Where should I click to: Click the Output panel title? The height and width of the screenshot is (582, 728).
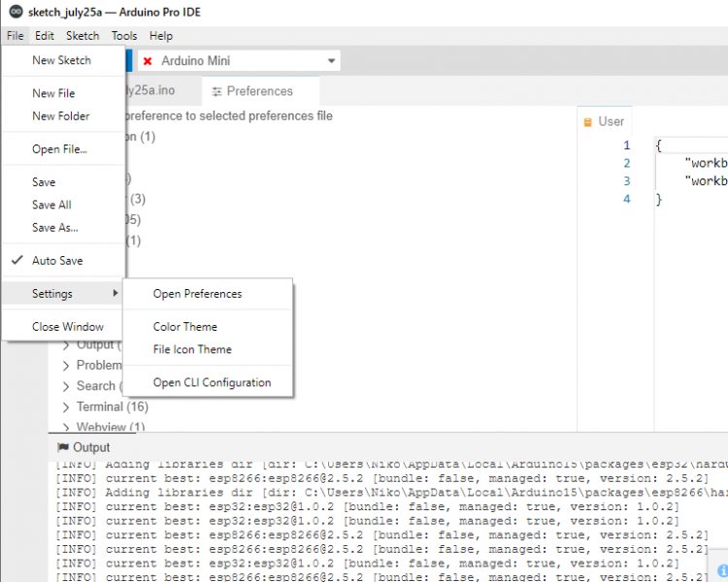pos(91,447)
